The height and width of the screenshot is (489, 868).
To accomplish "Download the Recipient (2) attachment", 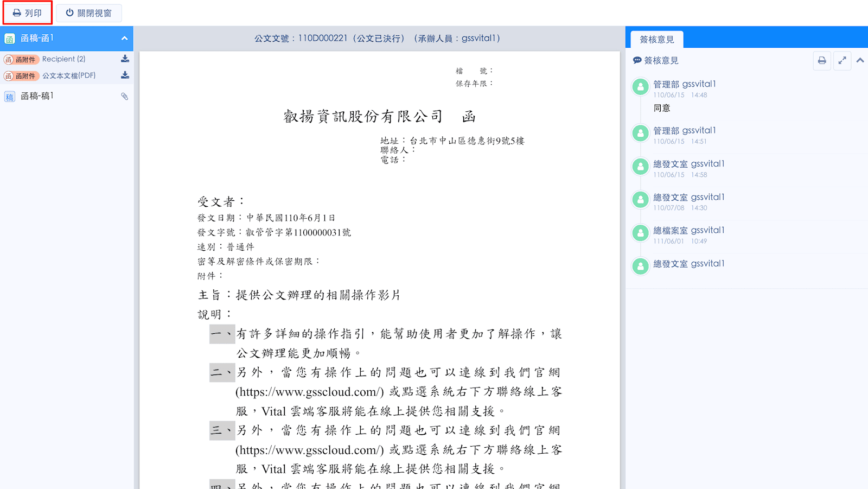I will coord(125,59).
